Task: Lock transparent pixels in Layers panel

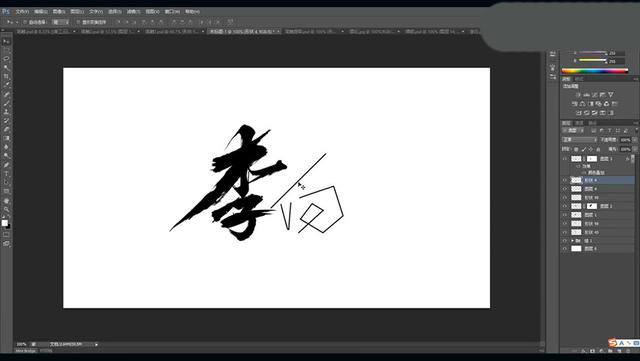Action: pos(576,149)
